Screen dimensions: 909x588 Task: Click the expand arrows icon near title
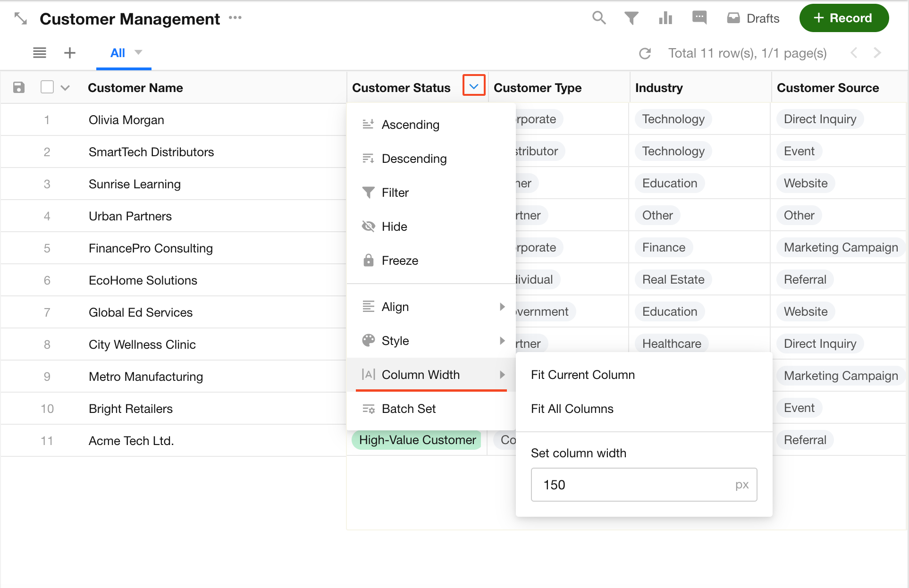(21, 19)
